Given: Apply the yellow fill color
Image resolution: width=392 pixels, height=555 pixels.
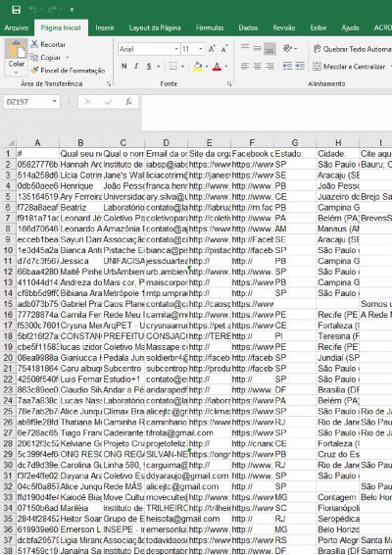Looking at the screenshot, I should 198,67.
